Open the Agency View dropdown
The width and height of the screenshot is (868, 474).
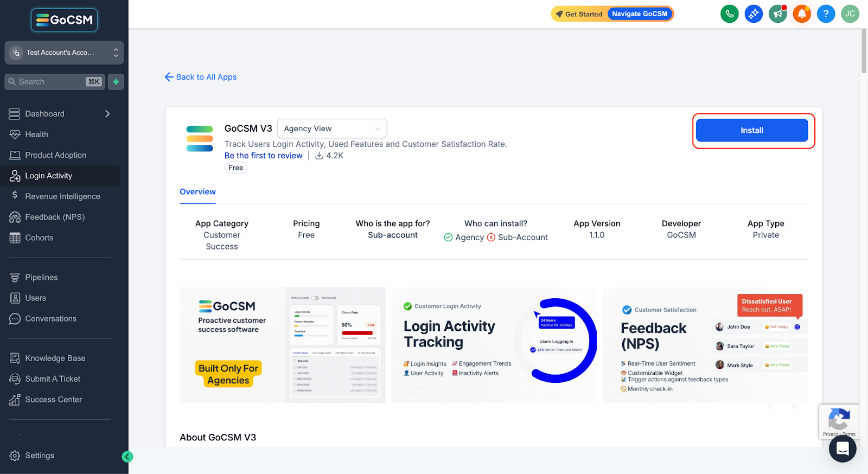[332, 129]
